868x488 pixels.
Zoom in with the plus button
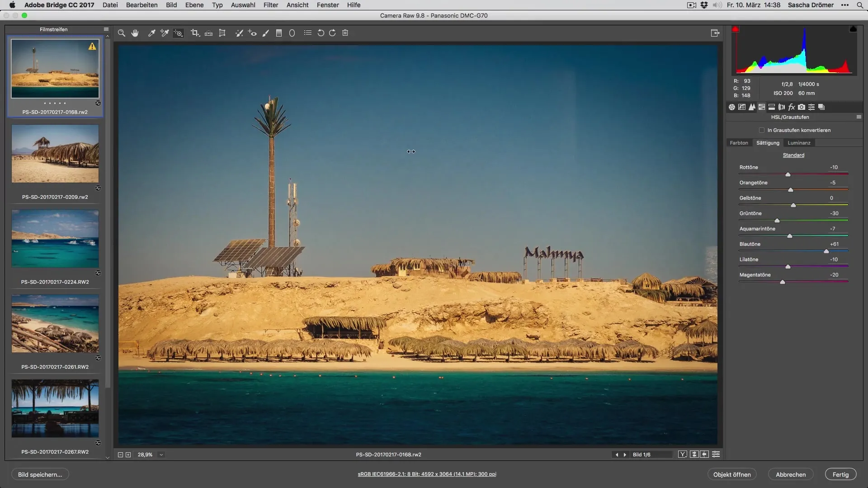tap(128, 455)
